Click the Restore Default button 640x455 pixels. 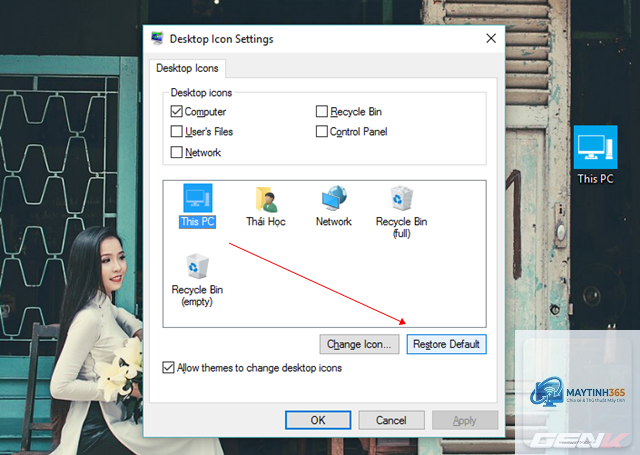click(446, 344)
